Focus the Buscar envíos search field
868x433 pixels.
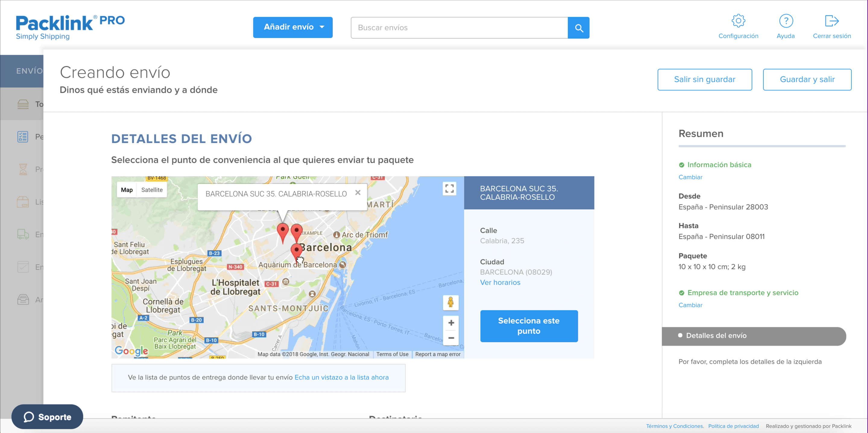(459, 28)
